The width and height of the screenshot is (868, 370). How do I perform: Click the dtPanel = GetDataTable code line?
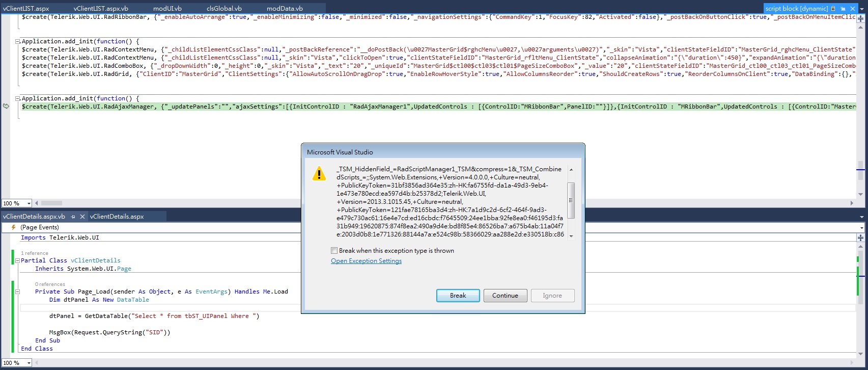coord(154,316)
